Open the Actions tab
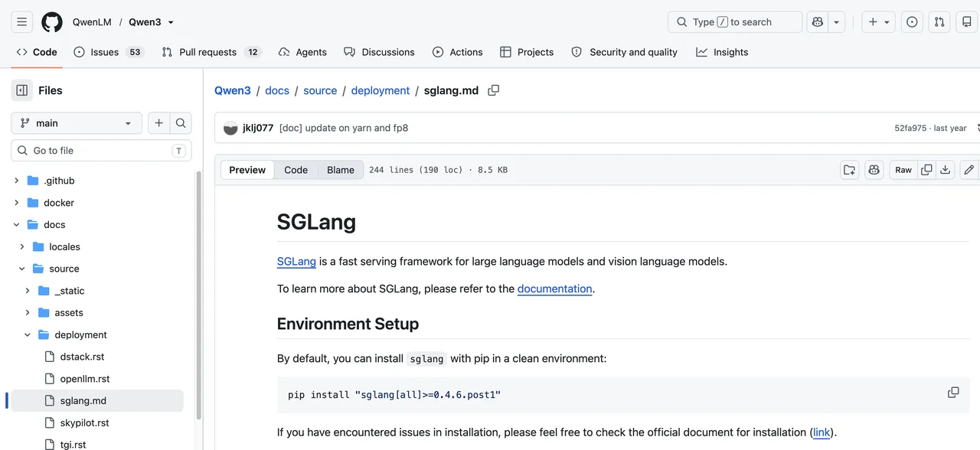The width and height of the screenshot is (980, 450). (x=458, y=52)
